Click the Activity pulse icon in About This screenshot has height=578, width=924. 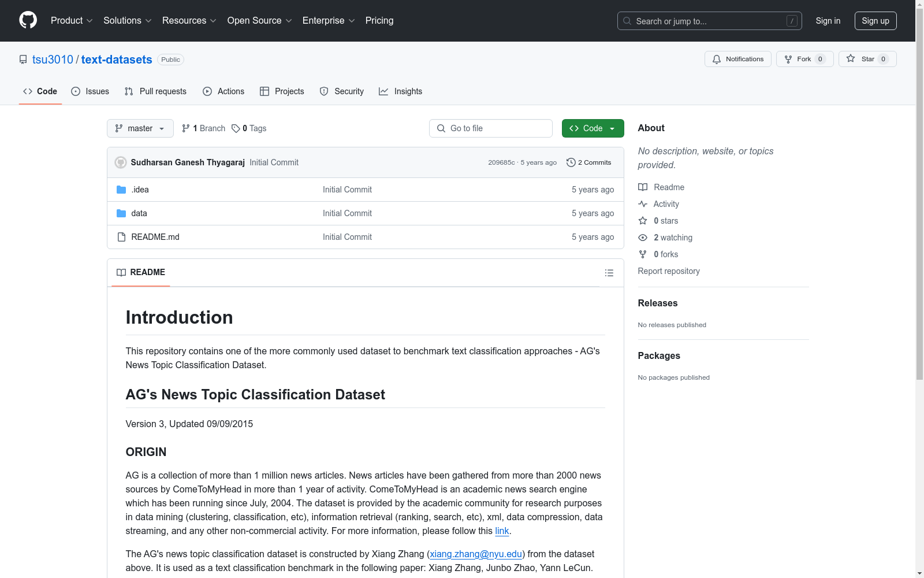point(643,204)
